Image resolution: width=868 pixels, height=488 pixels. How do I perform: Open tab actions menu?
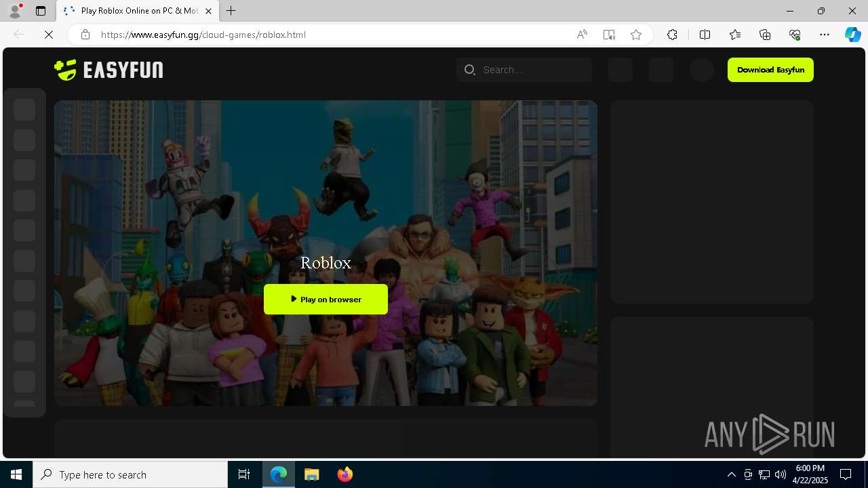point(41,11)
